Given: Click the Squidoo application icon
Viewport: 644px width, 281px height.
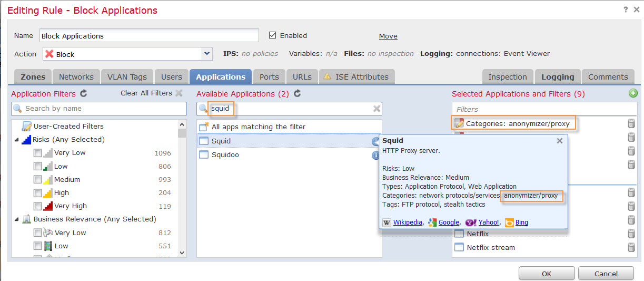Looking at the screenshot, I should click(203, 155).
